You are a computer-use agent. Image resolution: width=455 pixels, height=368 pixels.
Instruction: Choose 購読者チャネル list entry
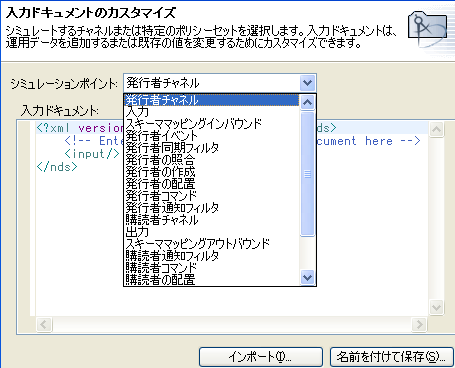[212, 220]
